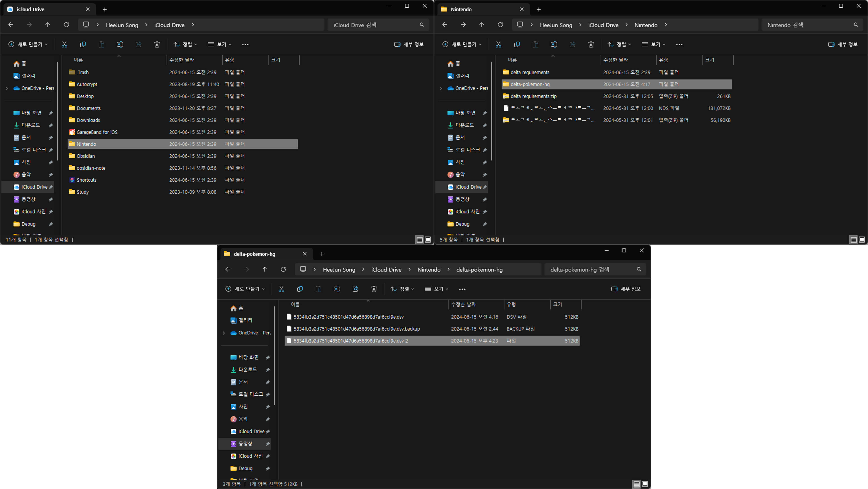This screenshot has height=489, width=868.
Task: Expand OneDrive tree node in Nintendo sidebar
Action: click(x=441, y=88)
